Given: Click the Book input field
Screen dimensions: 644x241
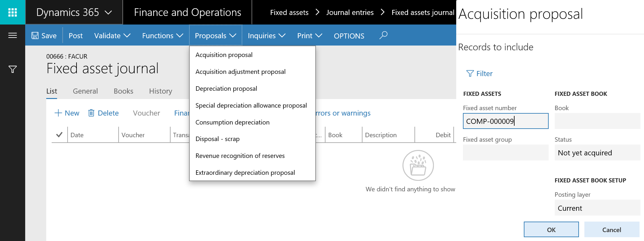Looking at the screenshot, I should [x=597, y=121].
